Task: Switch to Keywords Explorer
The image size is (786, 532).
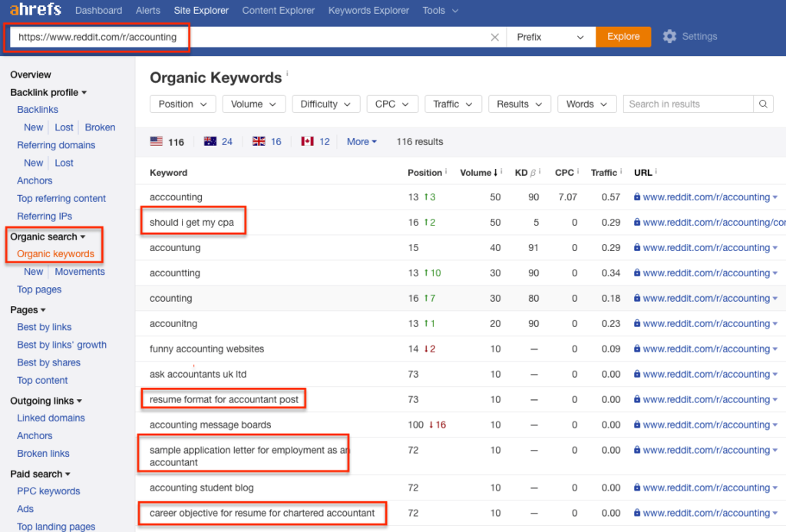Action: (368, 11)
